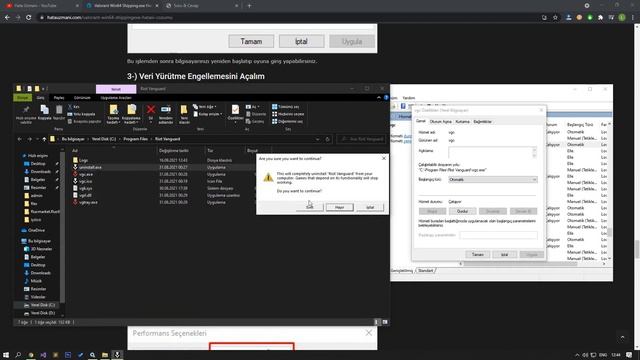Switch to the Kurtarma tab in vgc properties

click(462, 122)
